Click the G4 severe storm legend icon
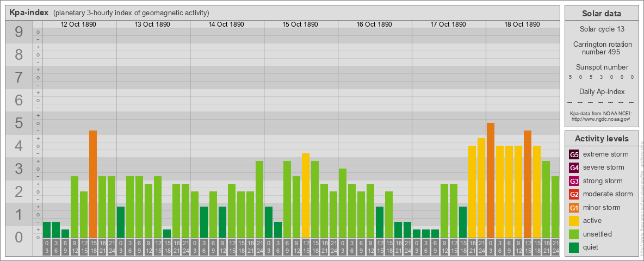644x261 pixels. click(x=574, y=167)
